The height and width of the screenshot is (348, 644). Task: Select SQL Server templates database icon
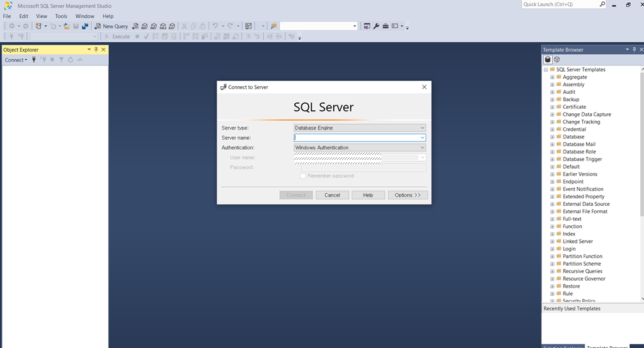pos(548,60)
